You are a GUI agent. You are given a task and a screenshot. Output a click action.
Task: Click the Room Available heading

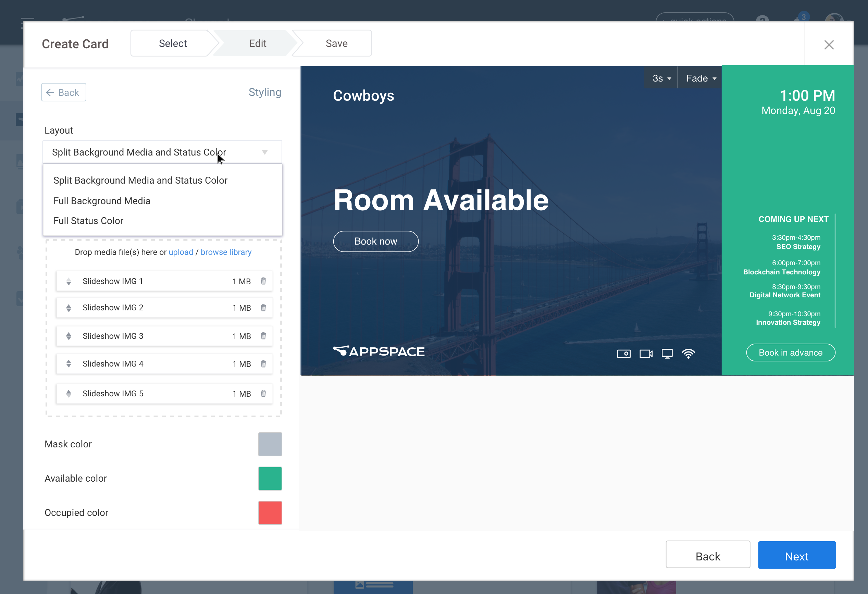click(x=441, y=200)
